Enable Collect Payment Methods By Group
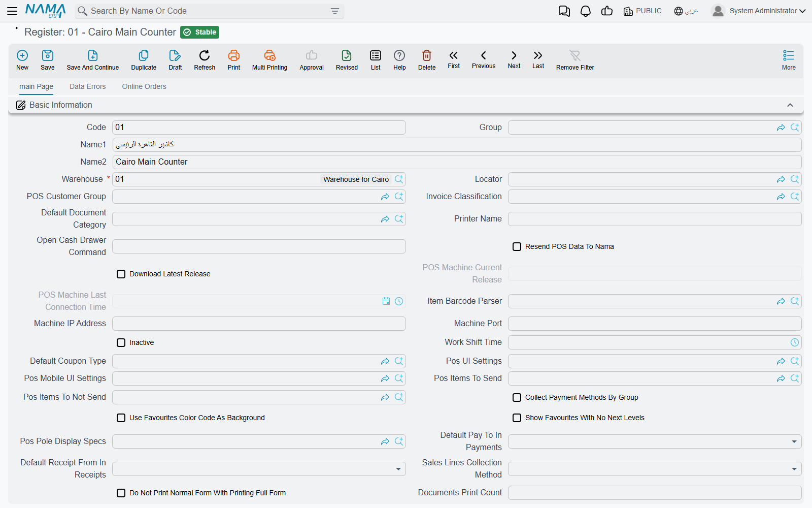The width and height of the screenshot is (812, 508). coord(517,397)
